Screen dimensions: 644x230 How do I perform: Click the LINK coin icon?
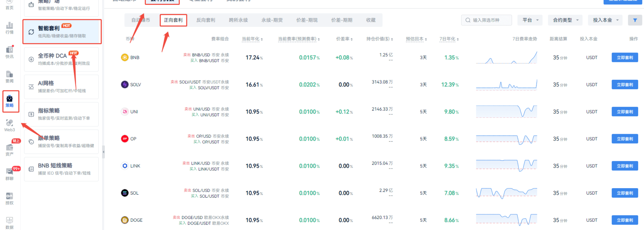pos(125,166)
